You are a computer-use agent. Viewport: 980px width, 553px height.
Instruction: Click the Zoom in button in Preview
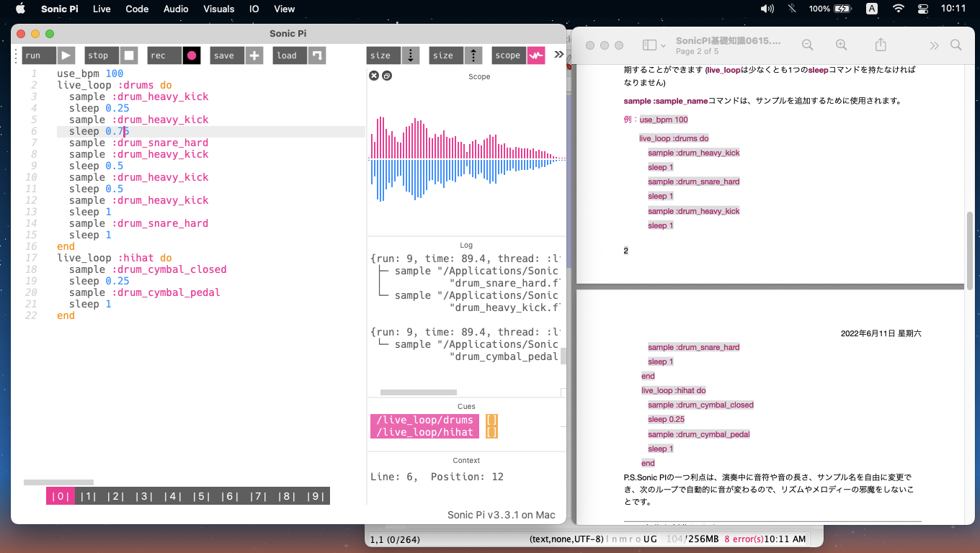[841, 45]
